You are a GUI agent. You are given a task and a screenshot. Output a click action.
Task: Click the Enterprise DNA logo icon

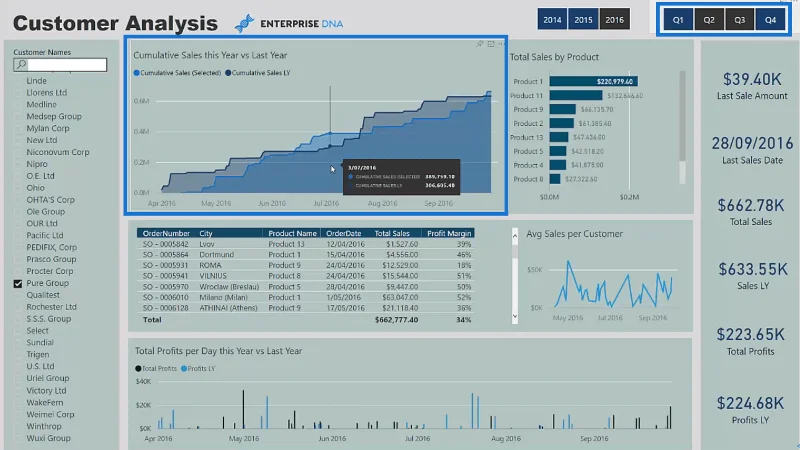click(x=244, y=23)
